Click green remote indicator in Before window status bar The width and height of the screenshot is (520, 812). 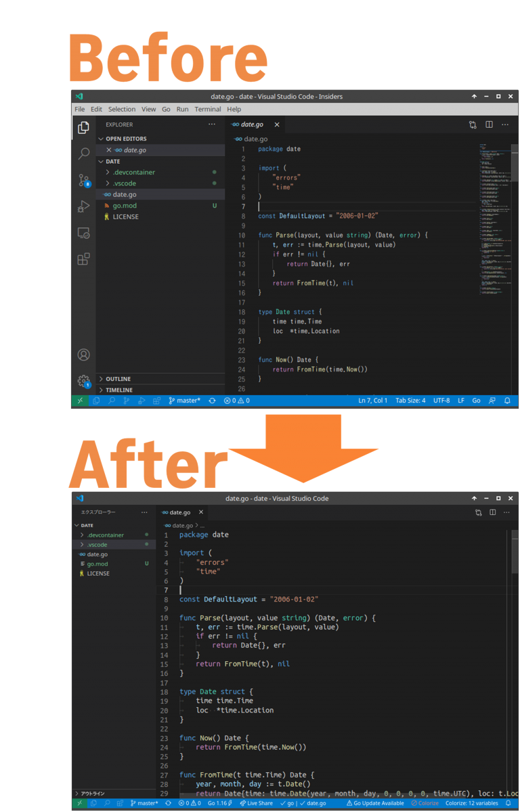pos(79,401)
